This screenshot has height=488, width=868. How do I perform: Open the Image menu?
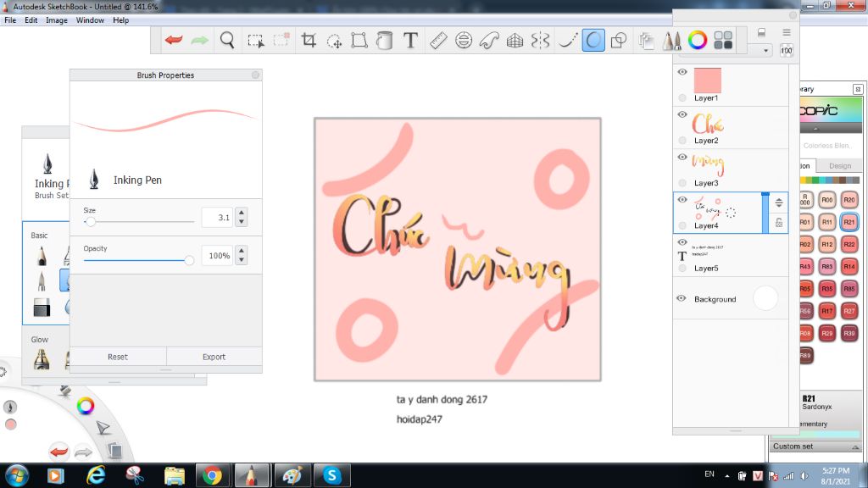(57, 20)
